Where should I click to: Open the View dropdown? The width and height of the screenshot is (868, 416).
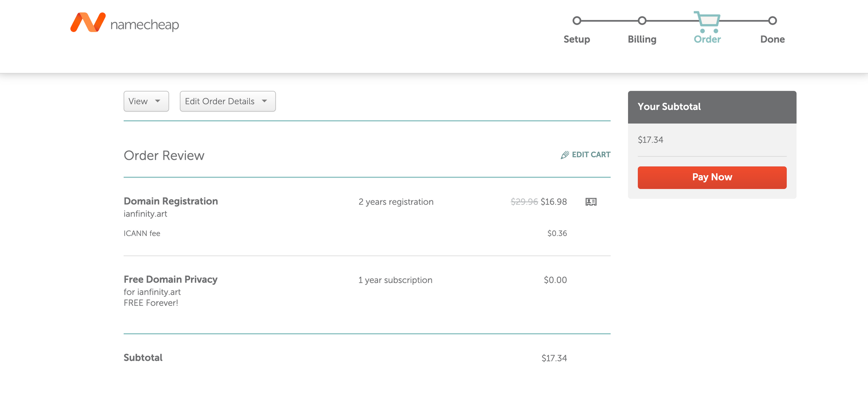pos(146,101)
